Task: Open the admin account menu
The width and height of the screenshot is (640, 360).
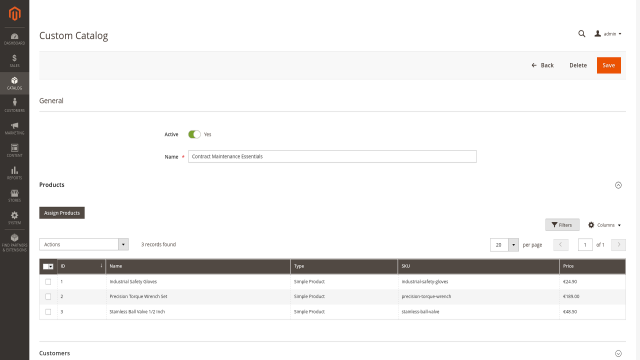Action: (x=608, y=34)
